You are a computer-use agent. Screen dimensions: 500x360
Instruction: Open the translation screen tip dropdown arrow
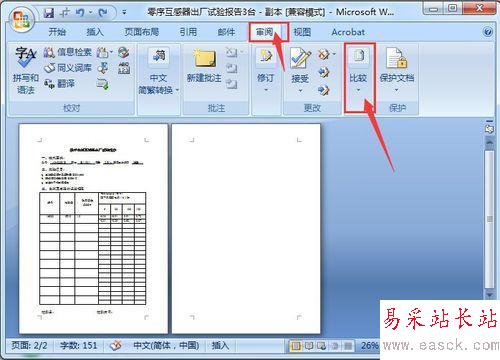[111, 52]
